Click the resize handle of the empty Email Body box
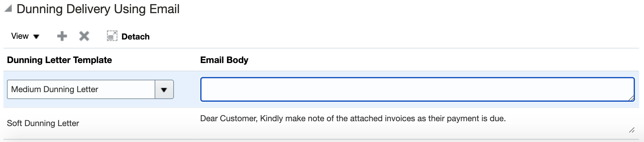 [x=631, y=98]
